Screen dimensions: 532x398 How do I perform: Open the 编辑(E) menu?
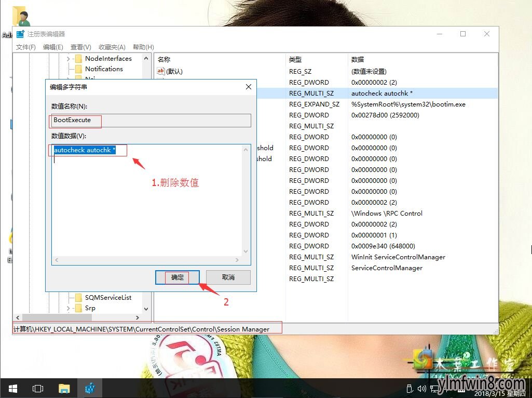coord(53,47)
